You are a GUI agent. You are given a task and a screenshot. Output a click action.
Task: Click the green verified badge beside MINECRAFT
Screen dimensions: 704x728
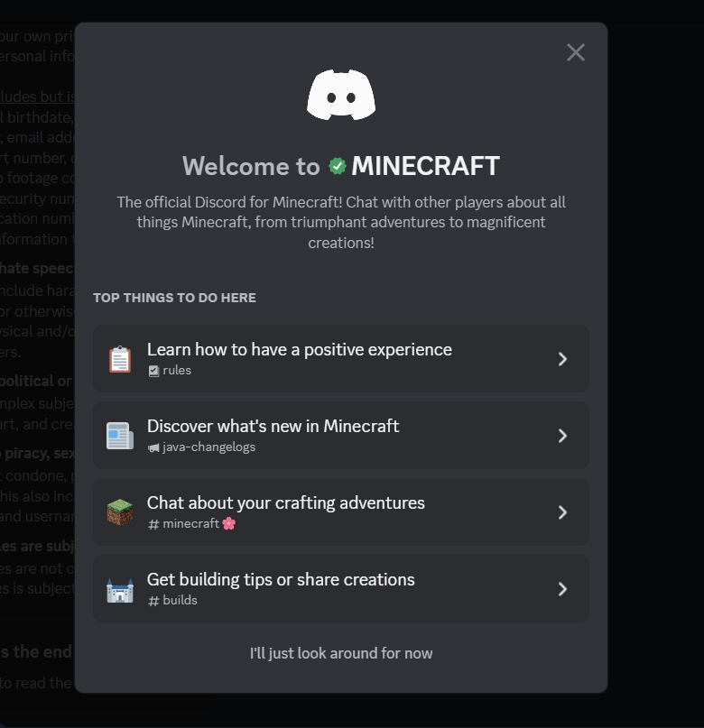coord(338,166)
